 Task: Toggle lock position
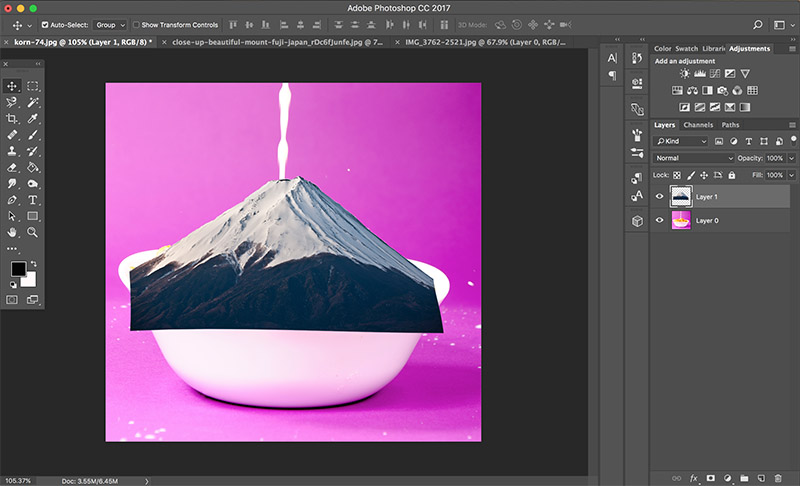[x=704, y=175]
